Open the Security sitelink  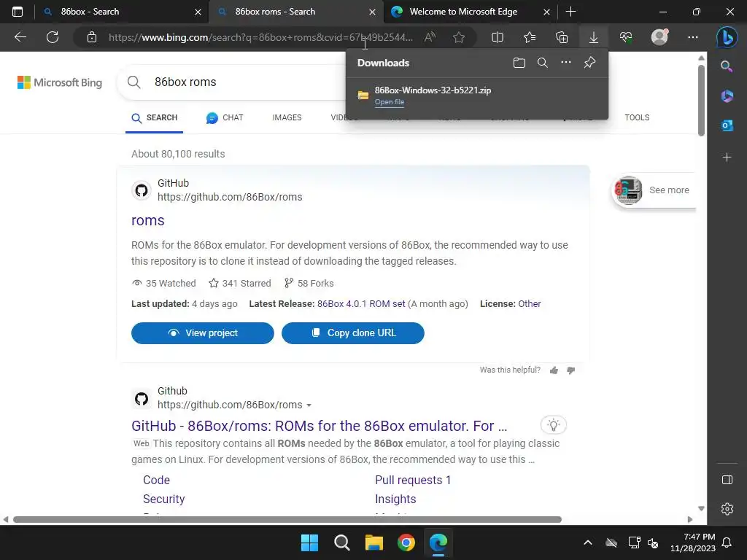click(163, 499)
